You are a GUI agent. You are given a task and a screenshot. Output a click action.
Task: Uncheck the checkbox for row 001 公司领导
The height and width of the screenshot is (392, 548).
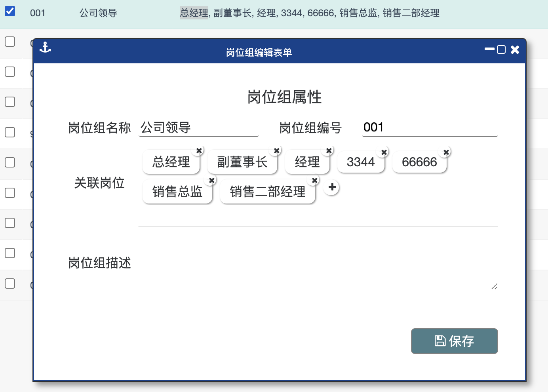point(10,11)
